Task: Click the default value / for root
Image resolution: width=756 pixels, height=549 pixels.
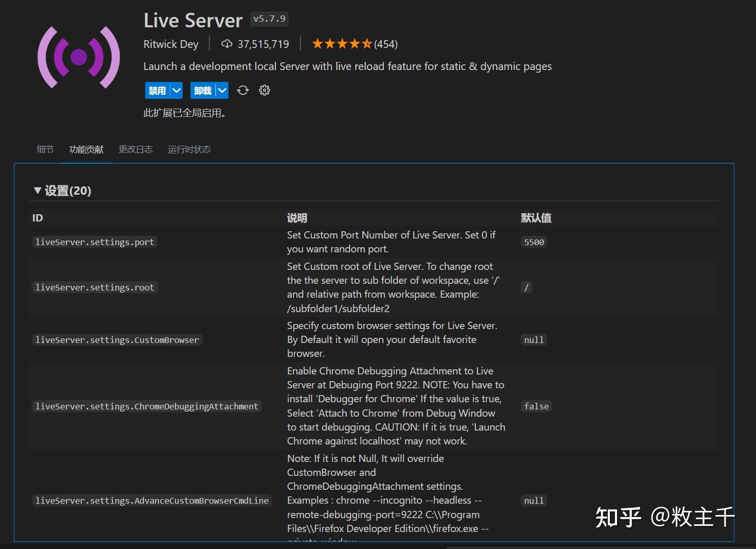Action: click(x=526, y=287)
